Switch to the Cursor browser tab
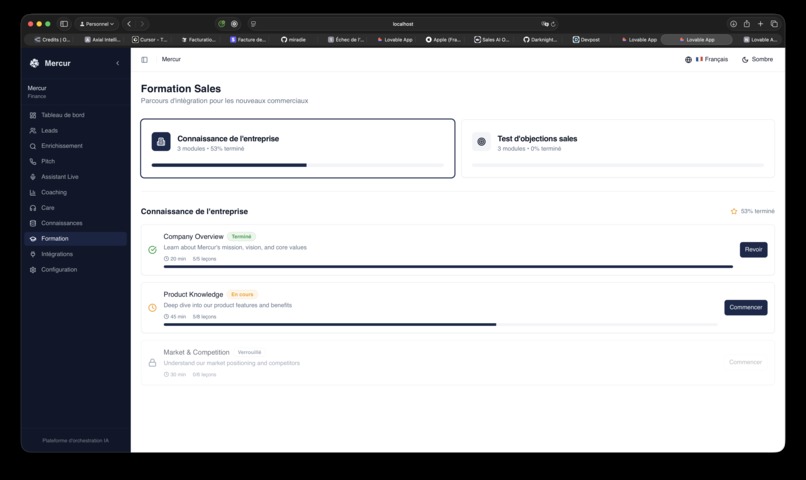Image resolution: width=806 pixels, height=480 pixels. (150, 40)
